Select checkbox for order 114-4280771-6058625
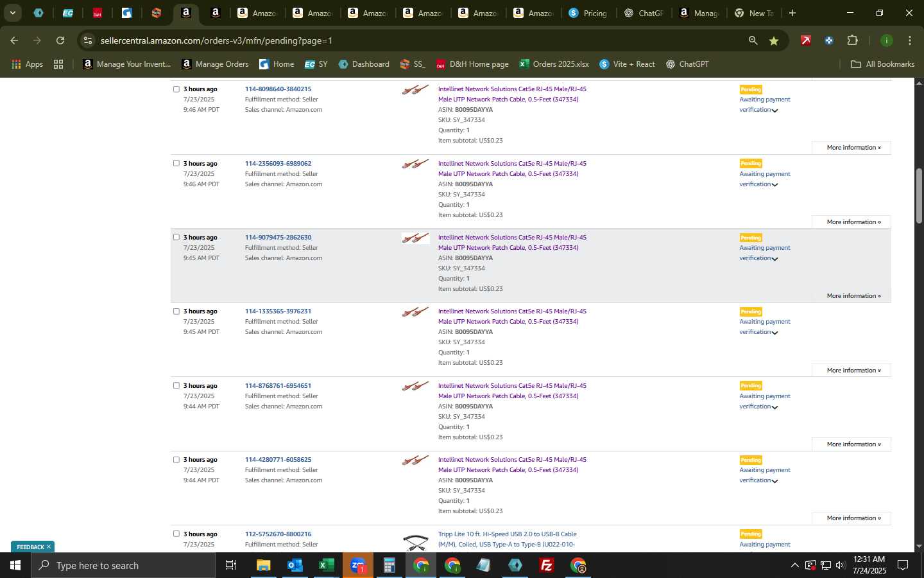 176,460
